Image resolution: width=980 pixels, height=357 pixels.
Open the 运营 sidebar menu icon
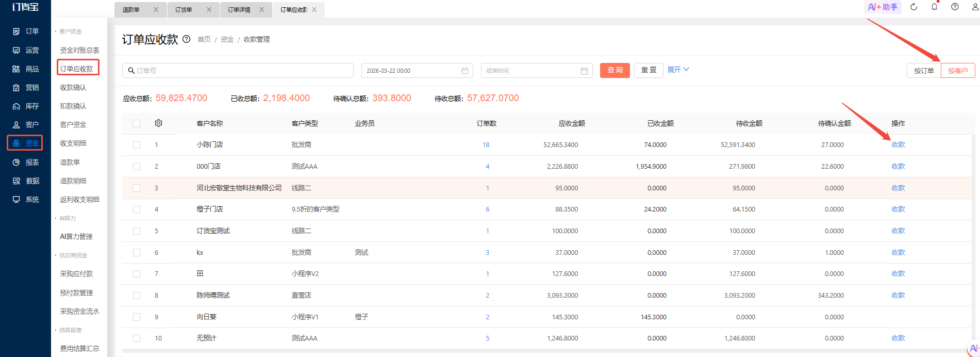pyautogui.click(x=16, y=50)
